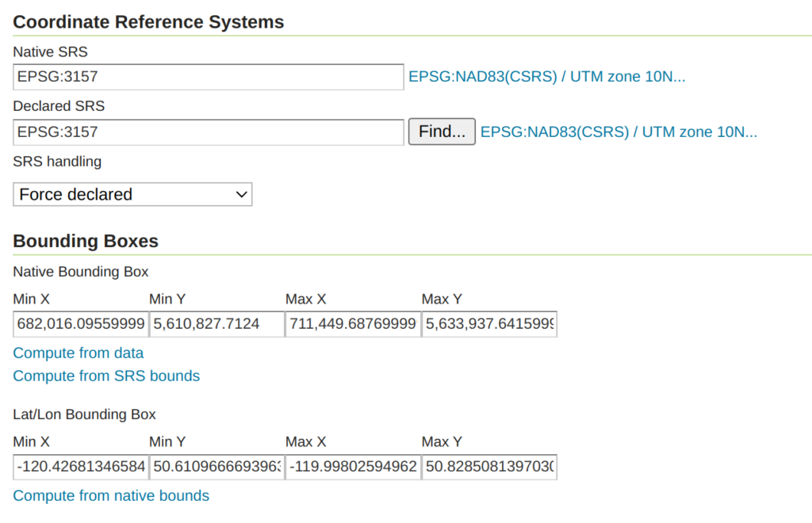Focus the Lat/Lon Bounding Box Min X field
Image resolution: width=812 pixels, height=523 pixels.
tap(80, 468)
